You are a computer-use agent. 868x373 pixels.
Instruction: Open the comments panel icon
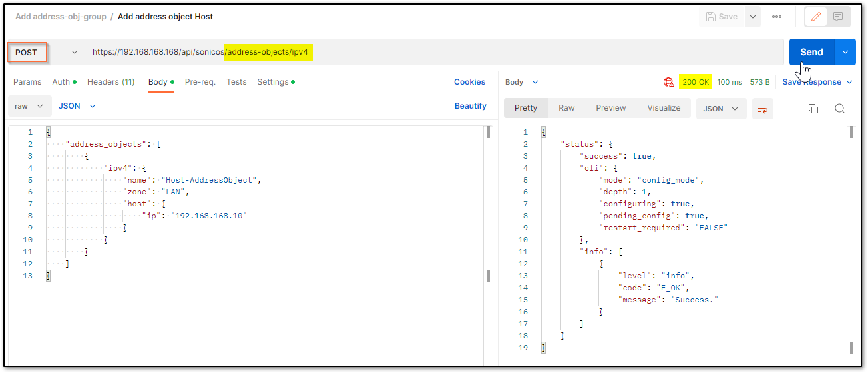click(838, 17)
